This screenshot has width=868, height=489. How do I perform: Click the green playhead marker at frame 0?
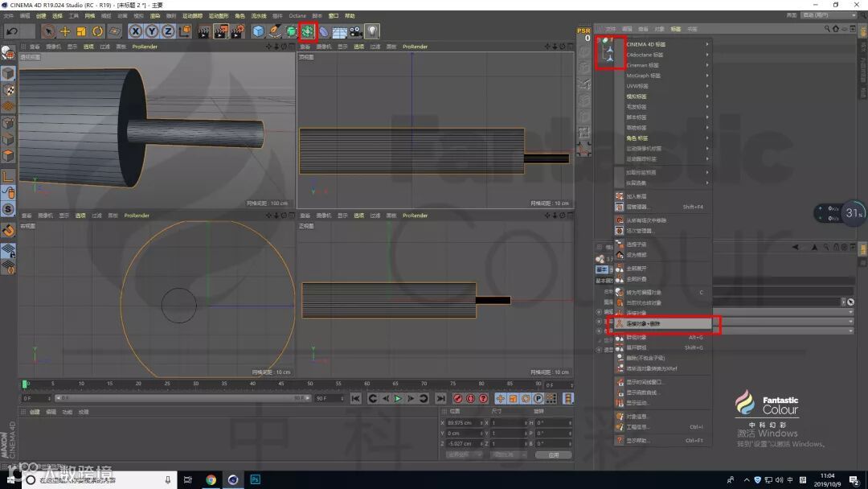[25, 384]
